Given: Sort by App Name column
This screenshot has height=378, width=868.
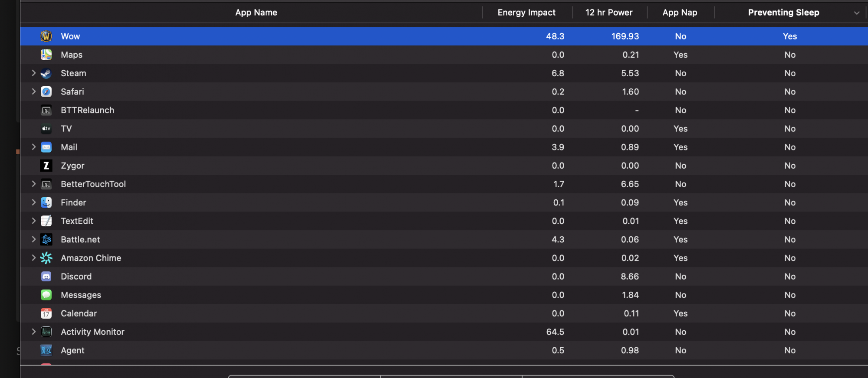Looking at the screenshot, I should click(256, 13).
